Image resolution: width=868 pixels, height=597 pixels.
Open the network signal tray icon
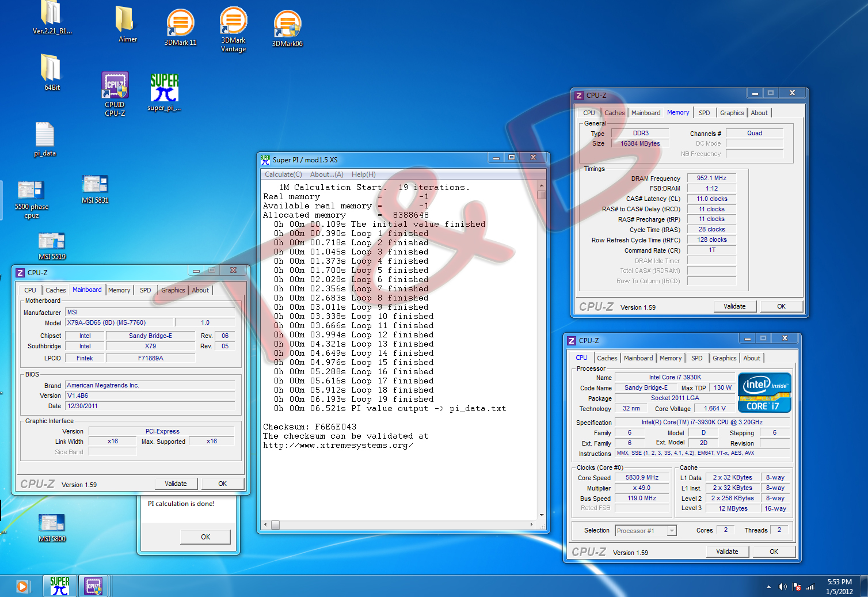click(x=810, y=587)
